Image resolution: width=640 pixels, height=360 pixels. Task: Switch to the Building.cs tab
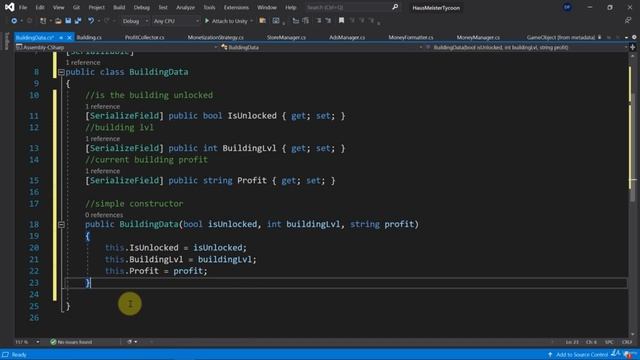point(89,38)
